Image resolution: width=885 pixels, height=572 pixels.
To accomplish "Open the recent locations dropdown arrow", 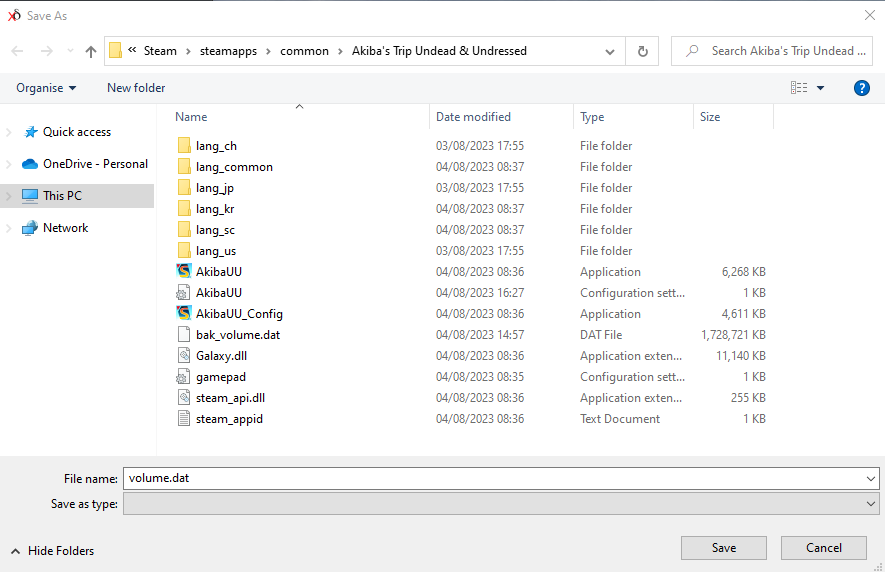I will [70, 51].
